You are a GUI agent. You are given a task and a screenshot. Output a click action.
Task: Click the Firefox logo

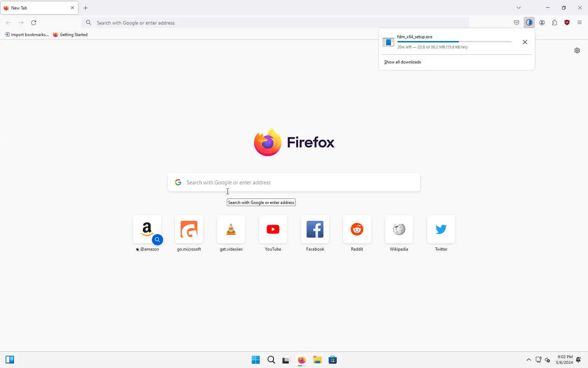294,142
